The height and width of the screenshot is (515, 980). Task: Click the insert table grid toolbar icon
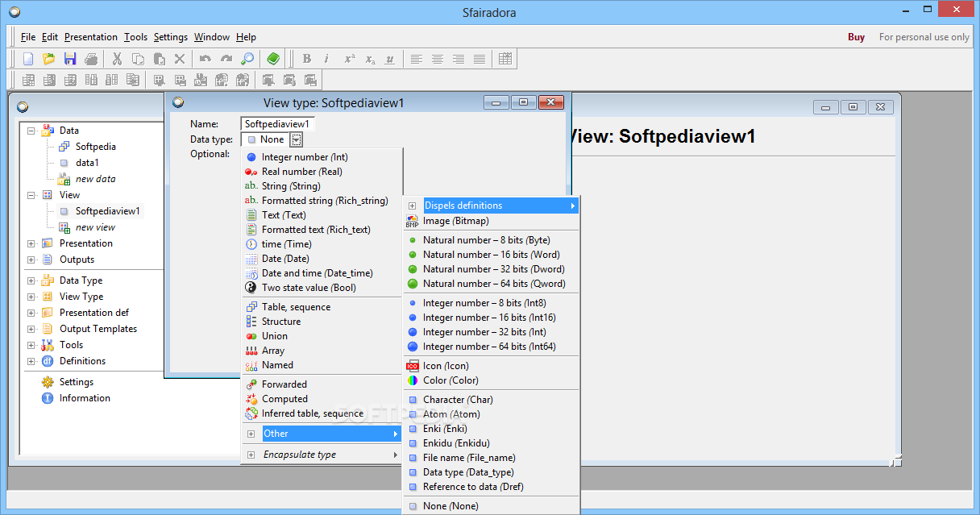coord(505,59)
